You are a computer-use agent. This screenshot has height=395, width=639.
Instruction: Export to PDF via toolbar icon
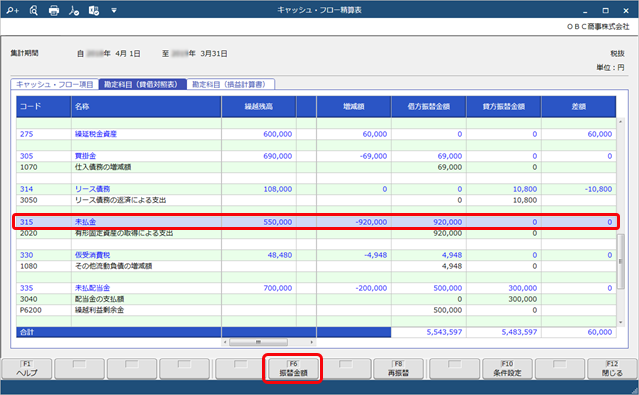tap(74, 11)
